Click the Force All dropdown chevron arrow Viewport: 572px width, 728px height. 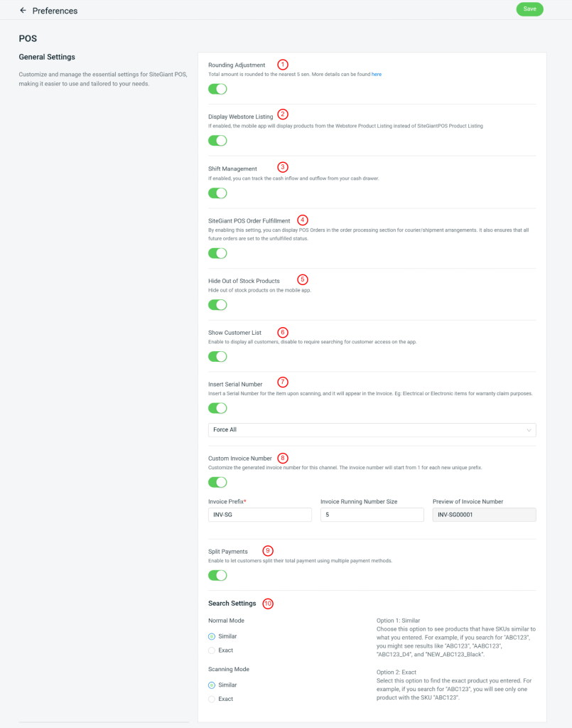coord(529,430)
